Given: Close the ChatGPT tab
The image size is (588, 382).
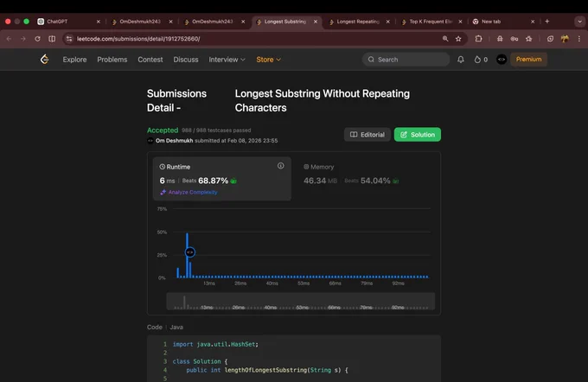Looking at the screenshot, I should coord(99,22).
